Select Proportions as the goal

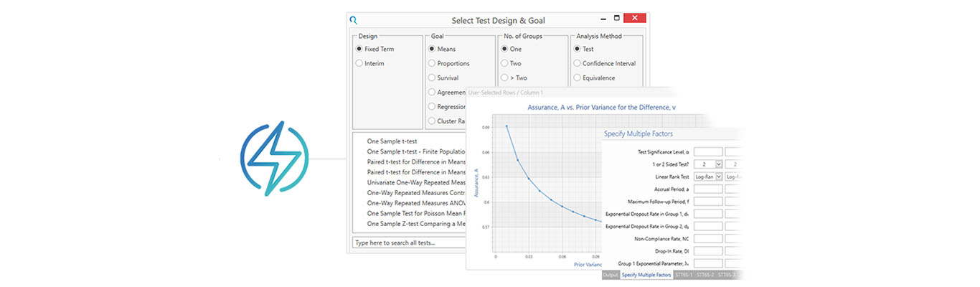(432, 63)
